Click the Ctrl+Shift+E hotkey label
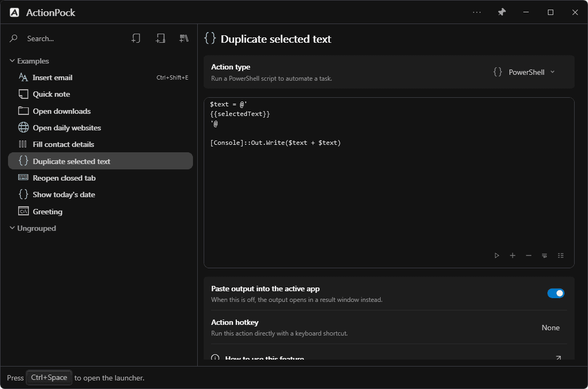 pos(172,77)
